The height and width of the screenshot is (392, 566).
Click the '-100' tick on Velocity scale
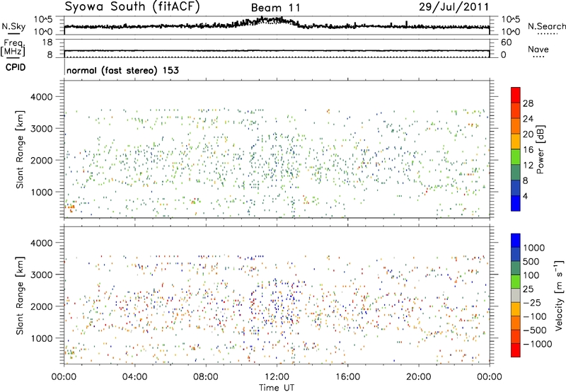534,316
